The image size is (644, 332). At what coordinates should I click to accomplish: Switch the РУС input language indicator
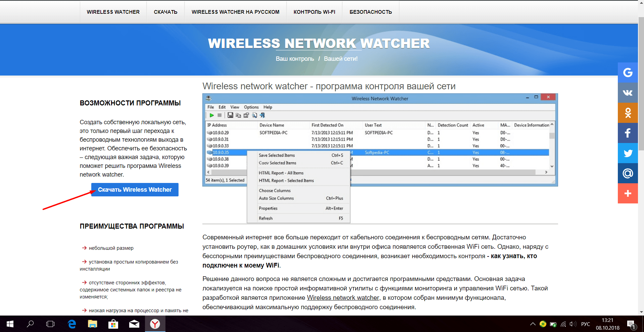click(x=586, y=324)
